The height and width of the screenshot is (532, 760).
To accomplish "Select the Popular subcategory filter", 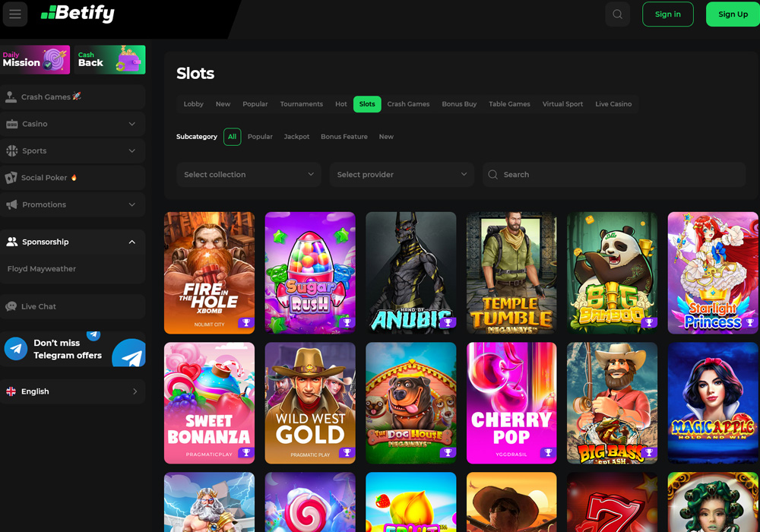I will [x=260, y=137].
